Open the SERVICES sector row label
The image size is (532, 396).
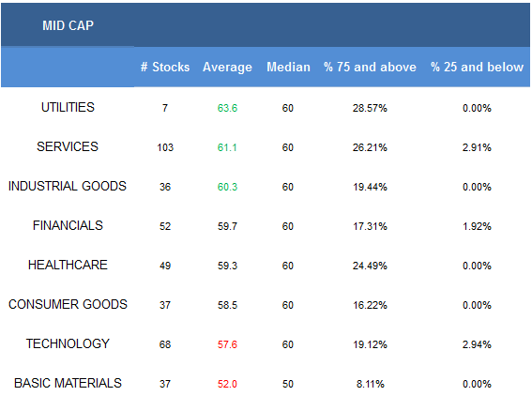[68, 146]
